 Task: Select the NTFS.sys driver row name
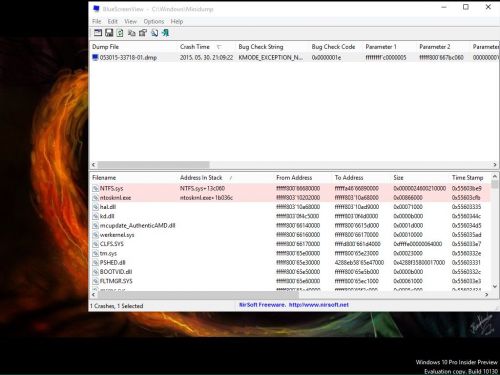coord(111,188)
